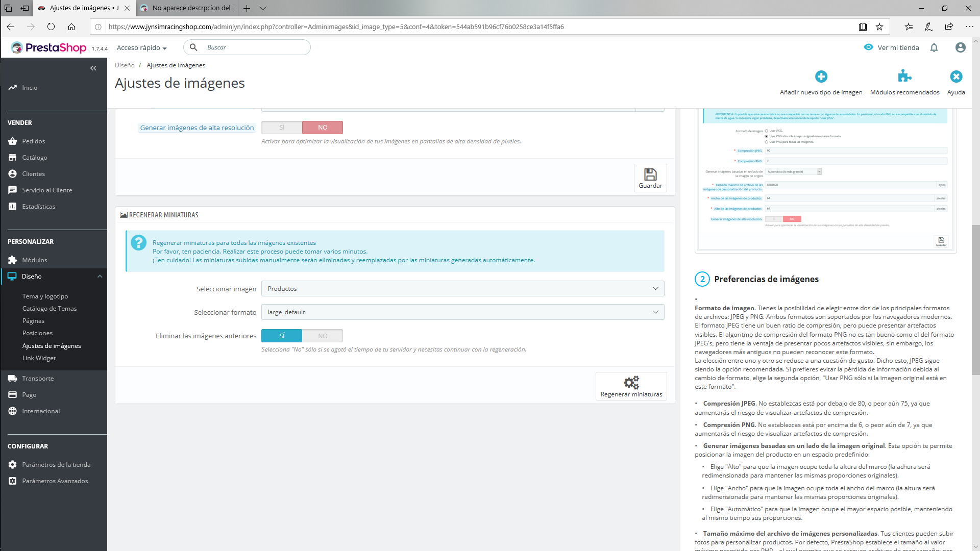Collapse sidebar with double chevron icon

[x=93, y=68]
